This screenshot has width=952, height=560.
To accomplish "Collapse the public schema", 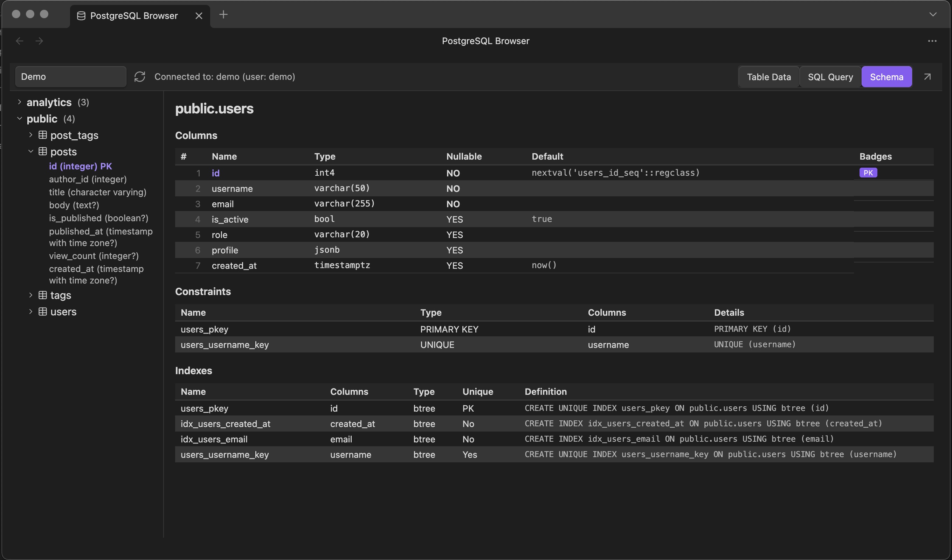I will tap(20, 119).
